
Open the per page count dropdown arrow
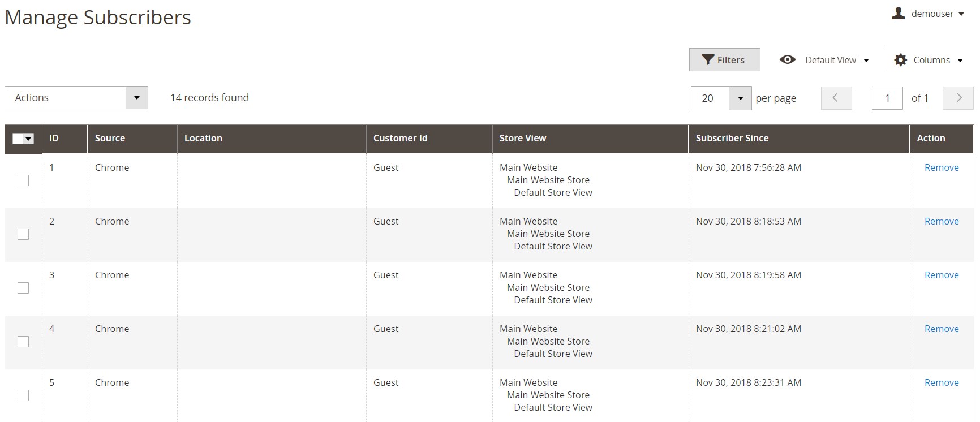740,98
